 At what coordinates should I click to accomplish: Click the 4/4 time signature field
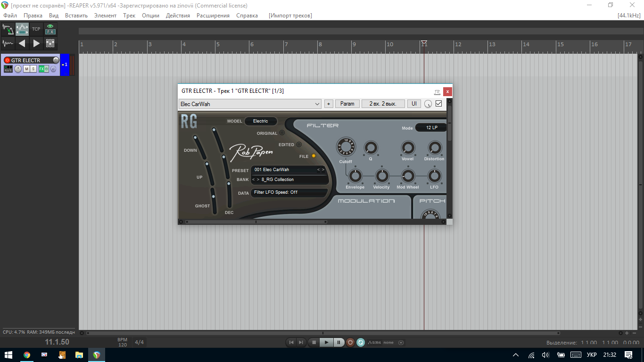pyautogui.click(x=140, y=342)
